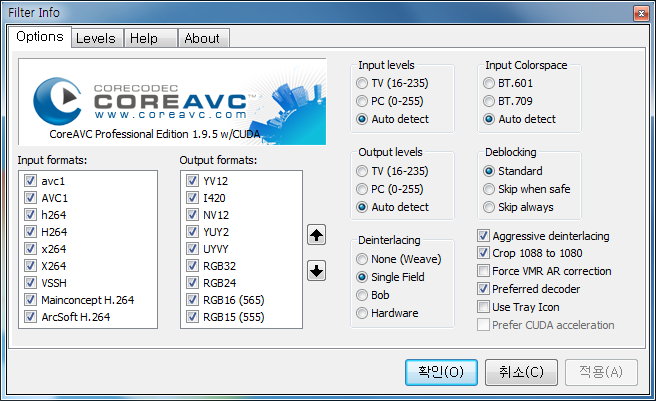656x401 pixels.
Task: Disable the VSSH input format
Action: click(30, 283)
